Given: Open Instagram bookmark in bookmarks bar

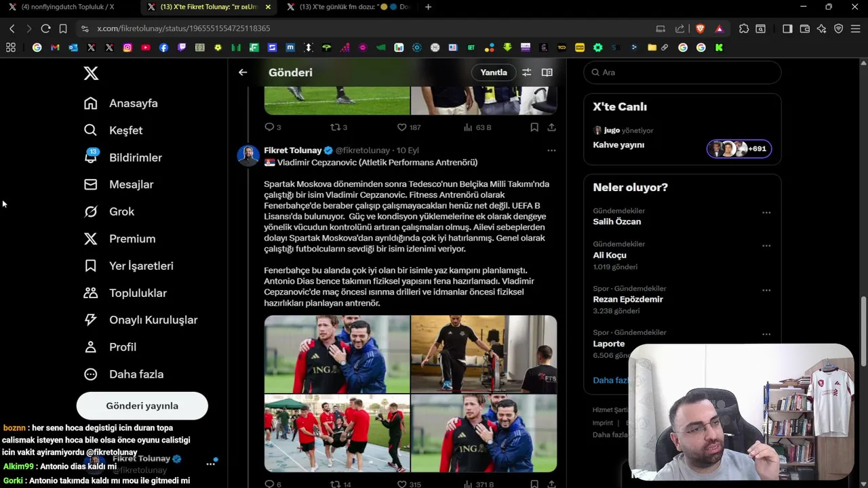Looking at the screenshot, I should click(127, 47).
